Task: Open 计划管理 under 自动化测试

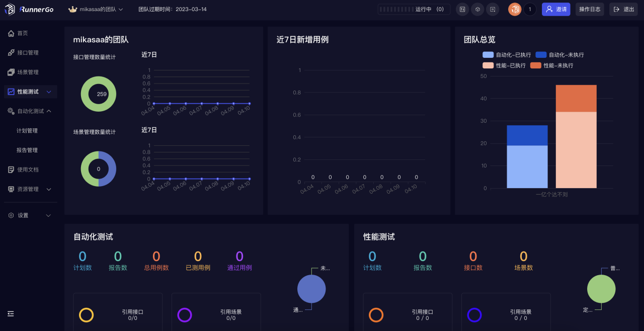Action: pos(27,131)
